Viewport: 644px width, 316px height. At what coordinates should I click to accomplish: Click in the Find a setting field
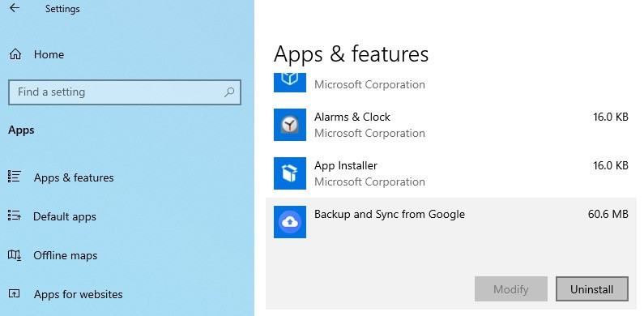click(125, 92)
